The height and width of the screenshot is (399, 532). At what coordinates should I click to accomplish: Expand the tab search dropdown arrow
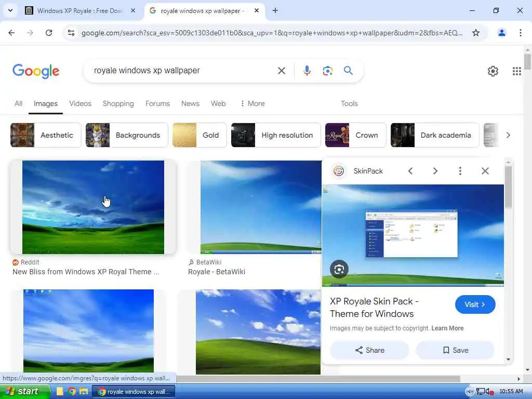(x=10, y=10)
